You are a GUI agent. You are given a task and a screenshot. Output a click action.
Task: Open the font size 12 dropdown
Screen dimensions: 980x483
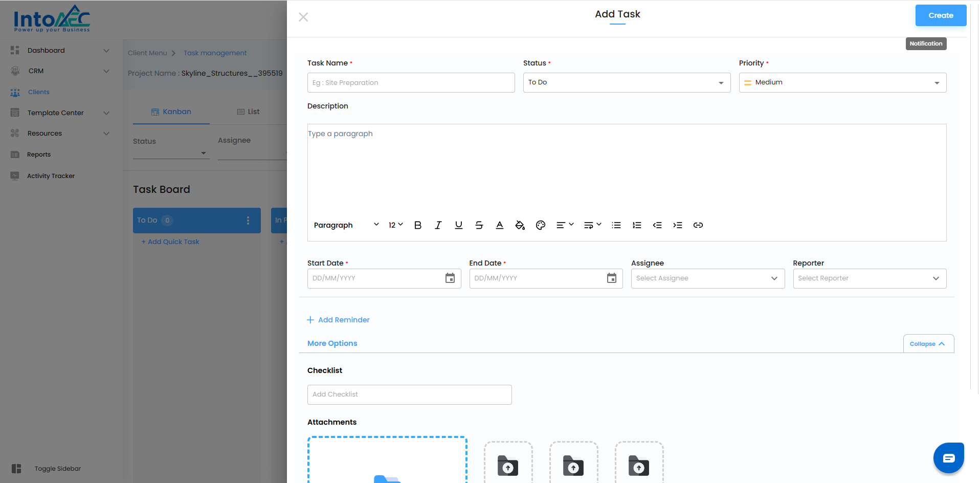tap(396, 225)
